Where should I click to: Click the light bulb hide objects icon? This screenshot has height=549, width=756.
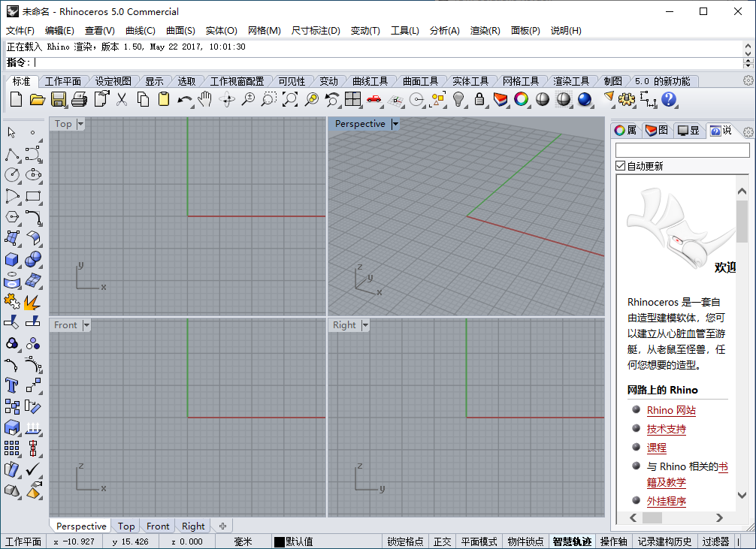[458, 99]
